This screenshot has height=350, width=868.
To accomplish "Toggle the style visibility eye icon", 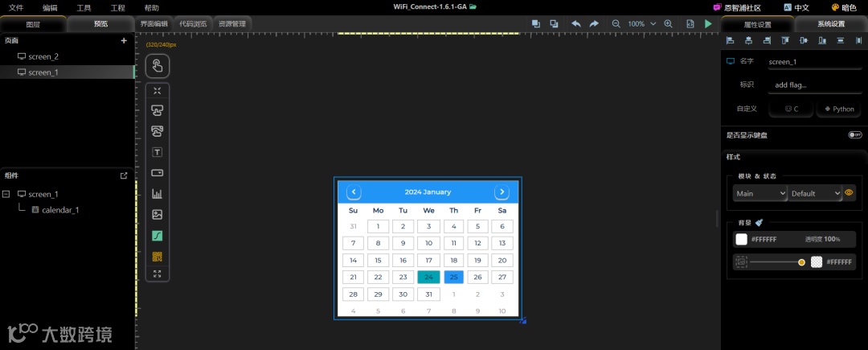I will (x=850, y=193).
